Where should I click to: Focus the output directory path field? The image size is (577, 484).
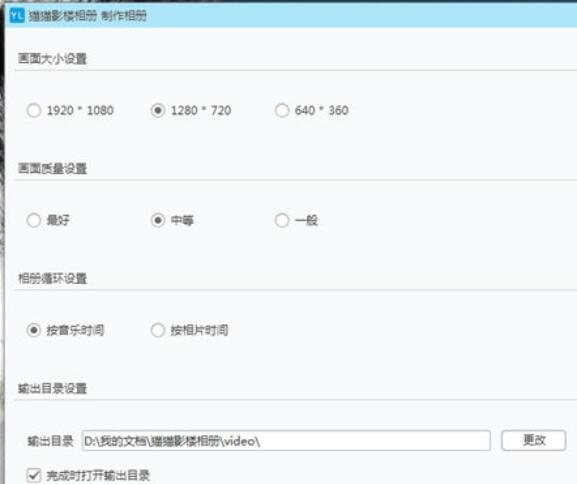[286, 440]
